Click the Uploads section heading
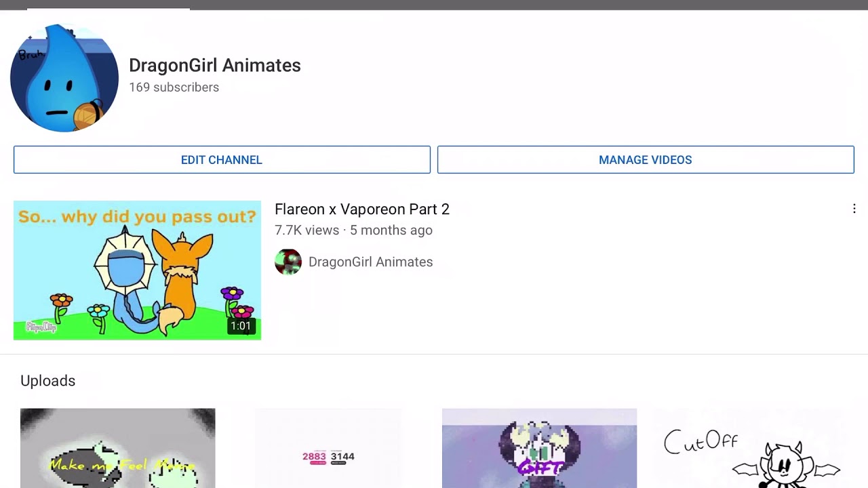The width and height of the screenshot is (868, 488). [47, 381]
